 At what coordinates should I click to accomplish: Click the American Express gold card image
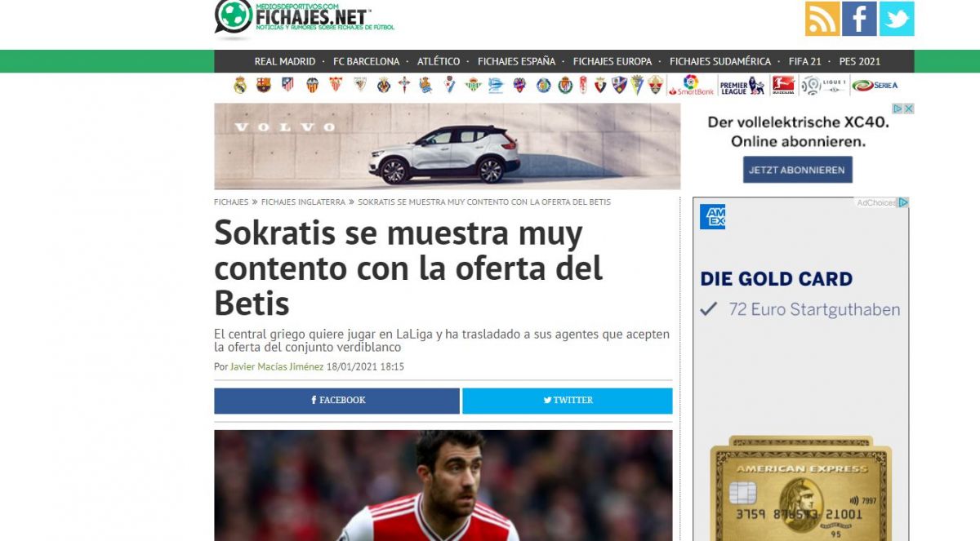pyautogui.click(x=800, y=490)
